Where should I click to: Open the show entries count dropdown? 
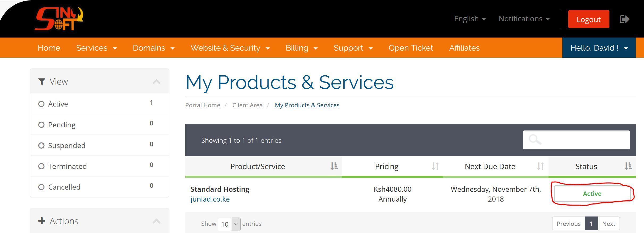click(x=229, y=224)
